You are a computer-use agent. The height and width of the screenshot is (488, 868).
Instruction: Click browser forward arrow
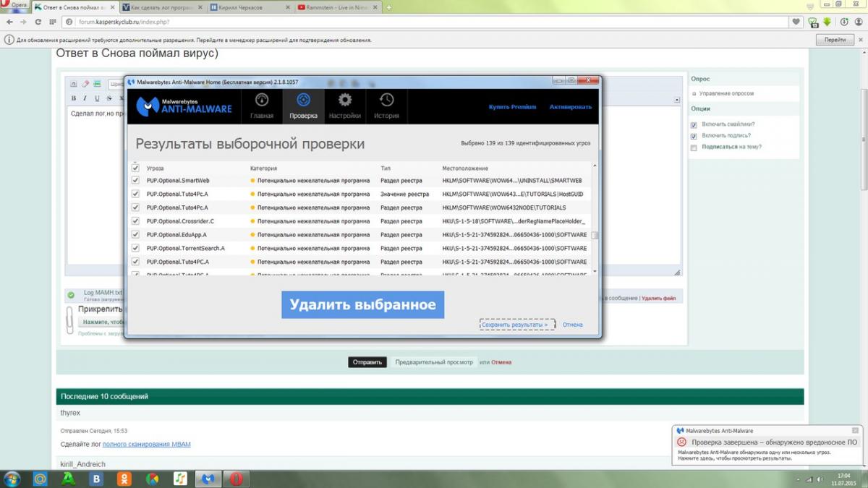(x=22, y=22)
